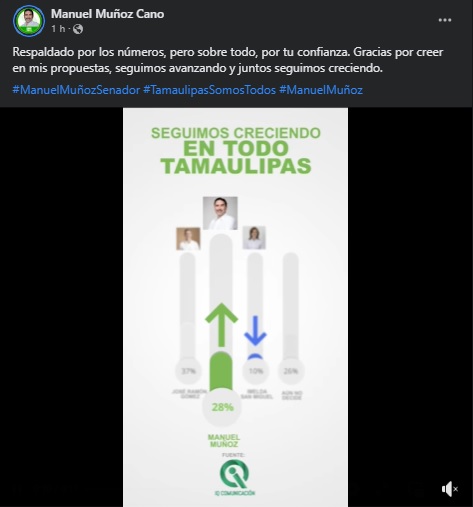Open the #ManuelMuñozSenador hashtag
The height and width of the screenshot is (507, 473).
tap(76, 90)
